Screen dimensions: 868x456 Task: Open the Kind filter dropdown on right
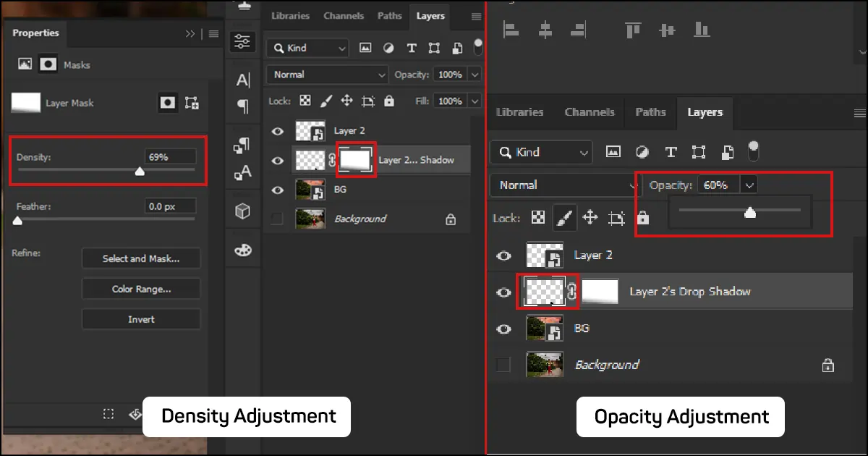coord(540,152)
